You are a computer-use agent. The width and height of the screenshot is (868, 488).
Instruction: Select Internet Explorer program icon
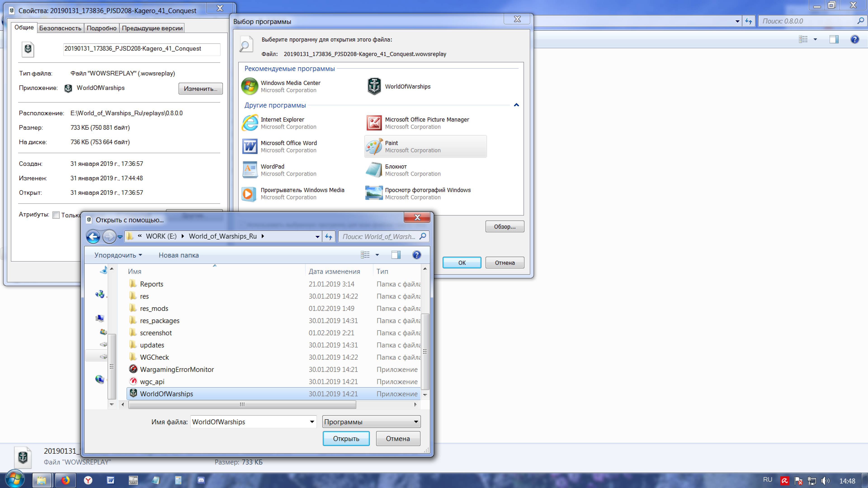(x=250, y=123)
